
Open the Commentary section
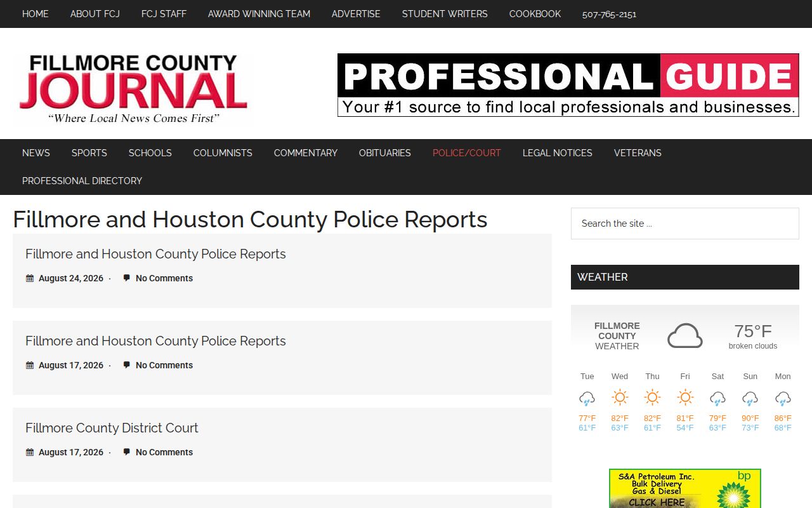click(306, 153)
